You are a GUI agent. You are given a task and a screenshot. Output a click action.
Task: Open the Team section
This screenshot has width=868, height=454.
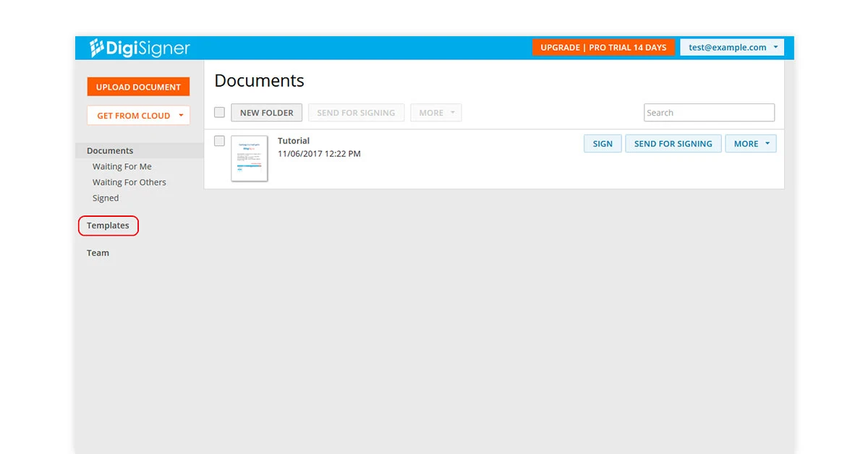click(98, 252)
